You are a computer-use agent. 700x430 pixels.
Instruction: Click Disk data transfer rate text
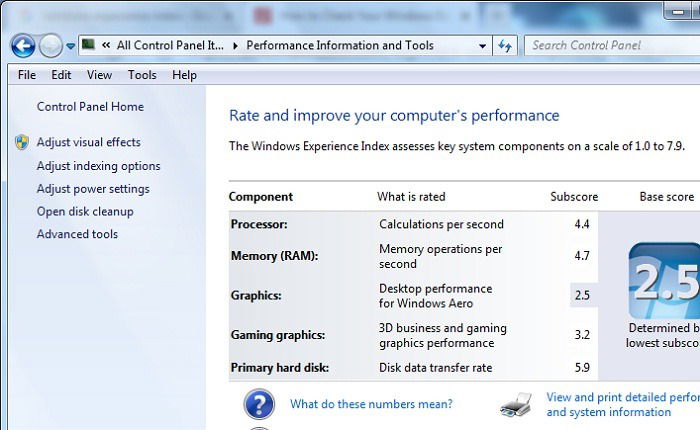click(435, 367)
